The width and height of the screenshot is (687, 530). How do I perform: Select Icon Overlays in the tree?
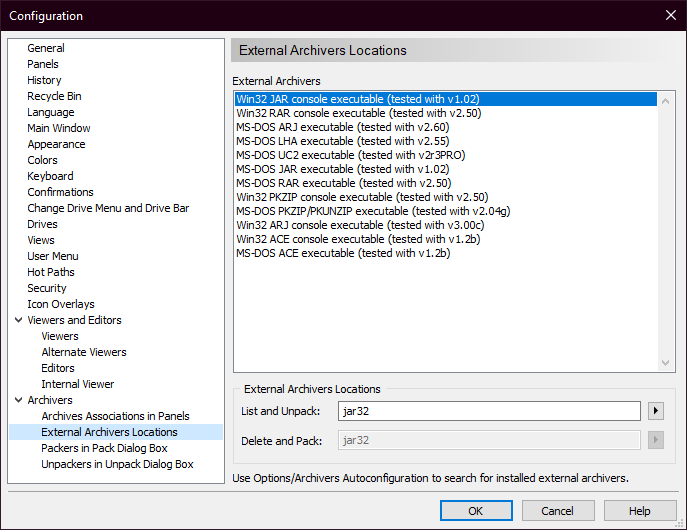point(61,304)
